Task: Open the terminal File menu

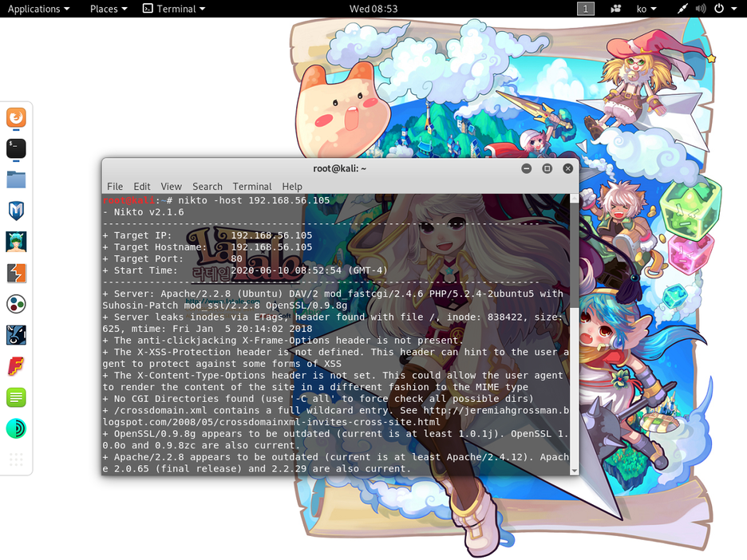Action: (115, 186)
